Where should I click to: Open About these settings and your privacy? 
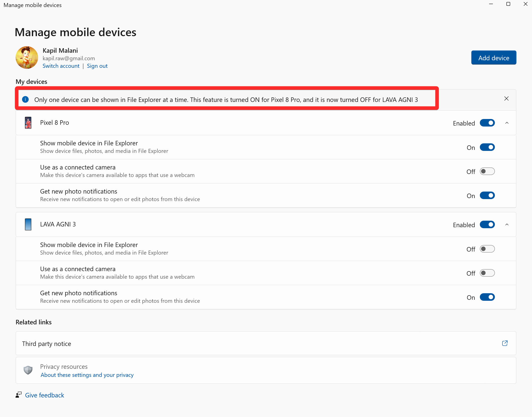[87, 375]
